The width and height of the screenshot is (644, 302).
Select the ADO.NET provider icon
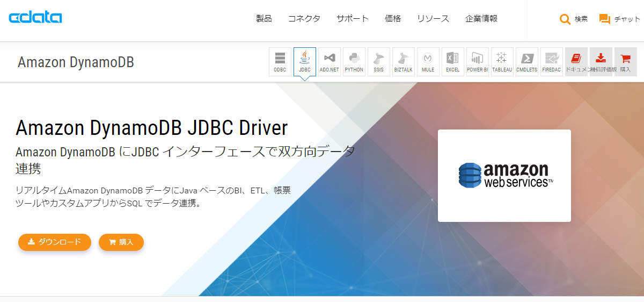pyautogui.click(x=330, y=62)
